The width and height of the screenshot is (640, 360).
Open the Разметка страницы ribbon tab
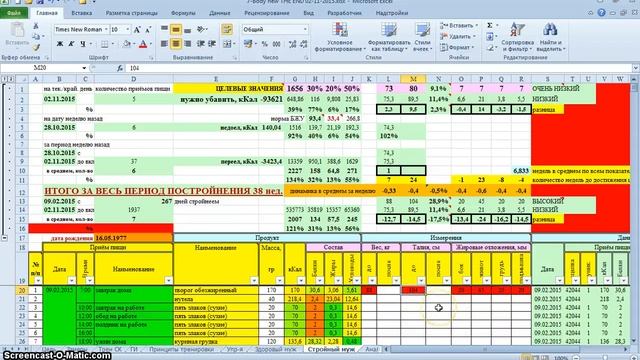[x=131, y=13]
